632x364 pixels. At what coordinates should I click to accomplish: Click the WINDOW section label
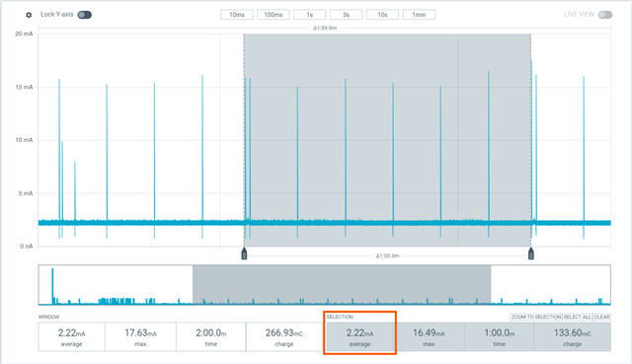[x=48, y=317]
